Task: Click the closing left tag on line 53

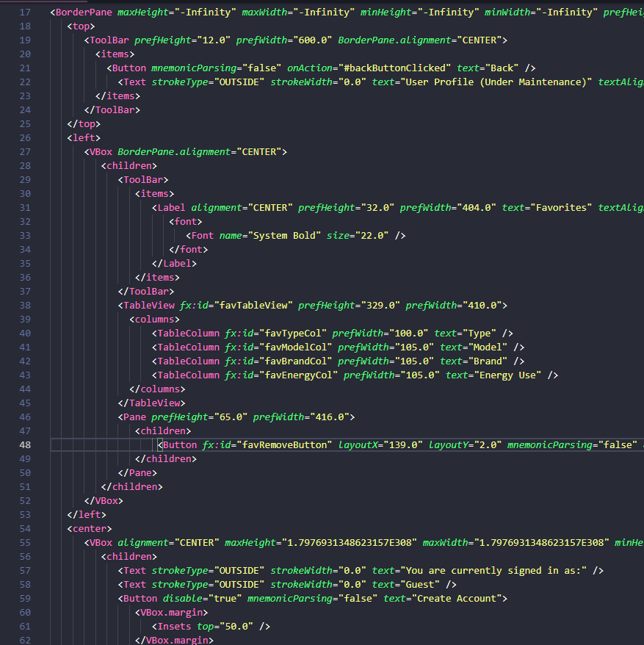Action: tap(87, 515)
